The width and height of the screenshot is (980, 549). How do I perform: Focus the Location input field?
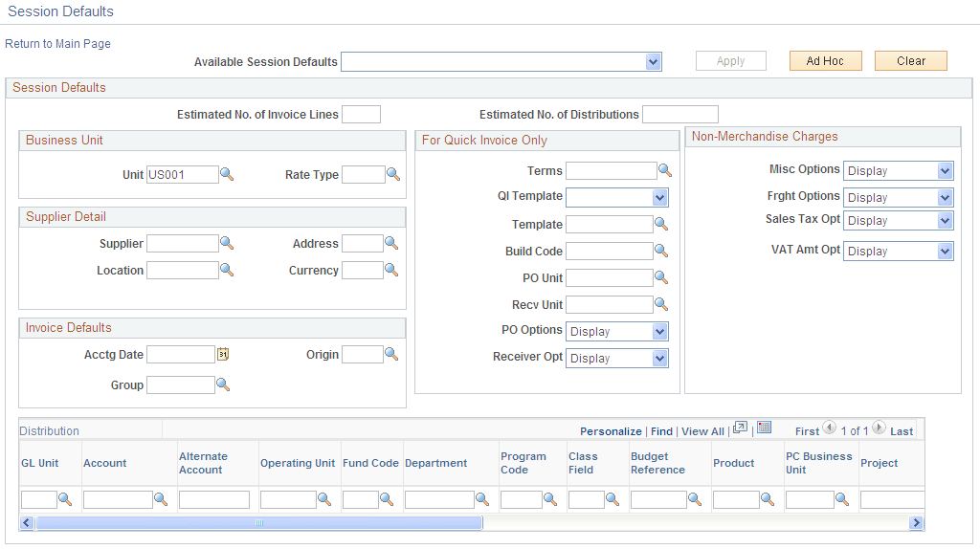pyautogui.click(x=183, y=271)
